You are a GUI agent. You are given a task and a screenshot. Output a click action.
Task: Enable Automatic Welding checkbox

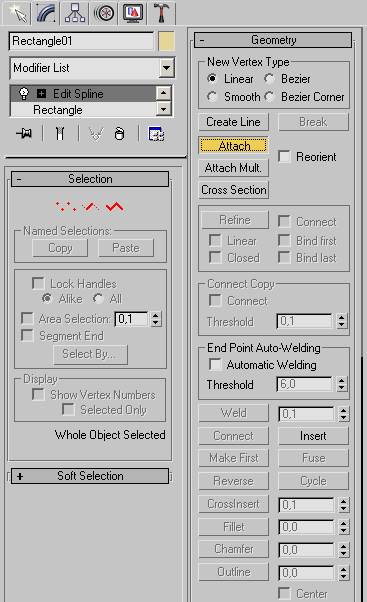coord(215,364)
